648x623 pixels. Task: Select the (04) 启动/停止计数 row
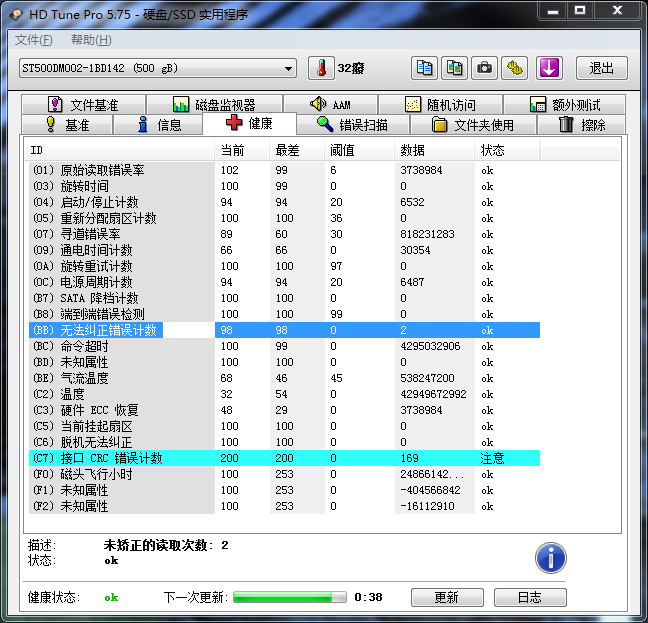pos(284,202)
